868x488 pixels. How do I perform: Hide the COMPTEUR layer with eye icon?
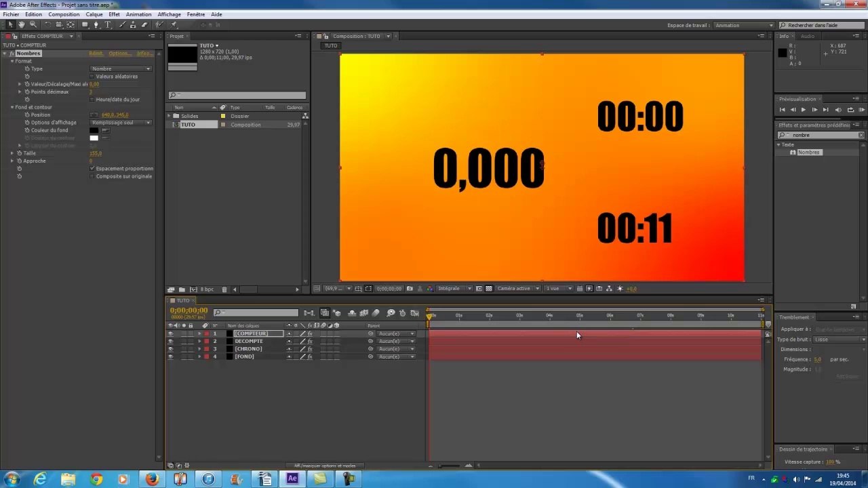point(170,333)
